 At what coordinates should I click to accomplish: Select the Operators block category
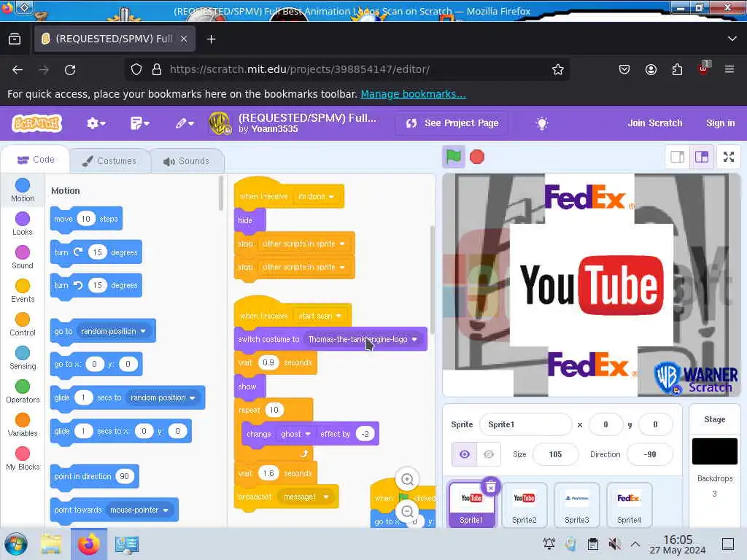pyautogui.click(x=23, y=392)
